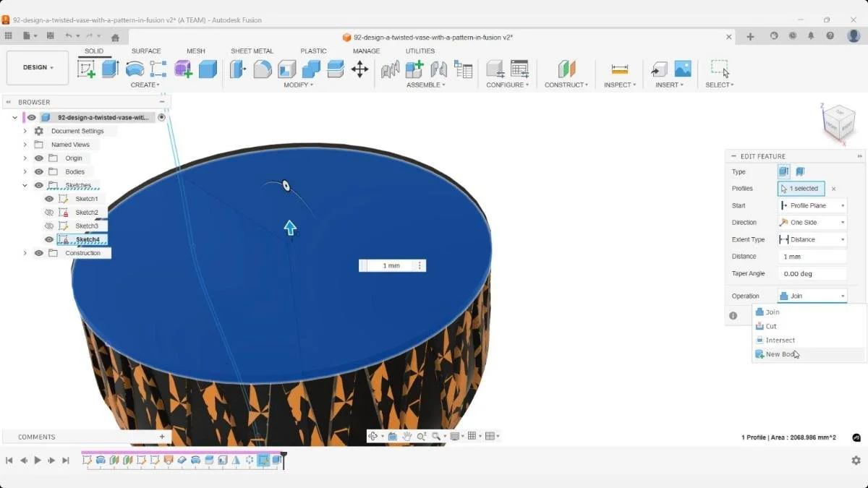Choose New Body from Operation list
Screen dimensions: 868x488
(x=809, y=354)
